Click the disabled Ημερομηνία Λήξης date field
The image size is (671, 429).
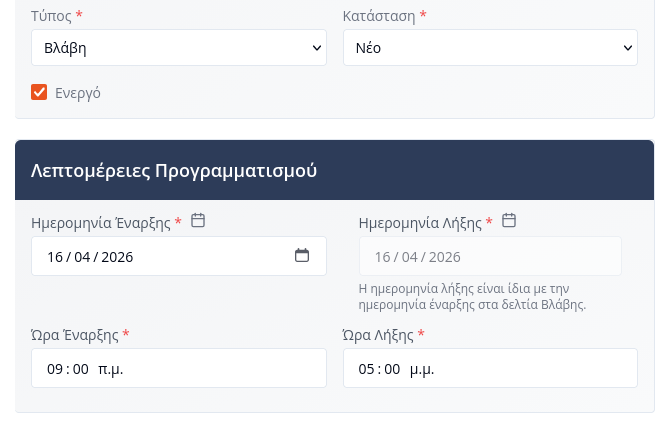tap(489, 257)
